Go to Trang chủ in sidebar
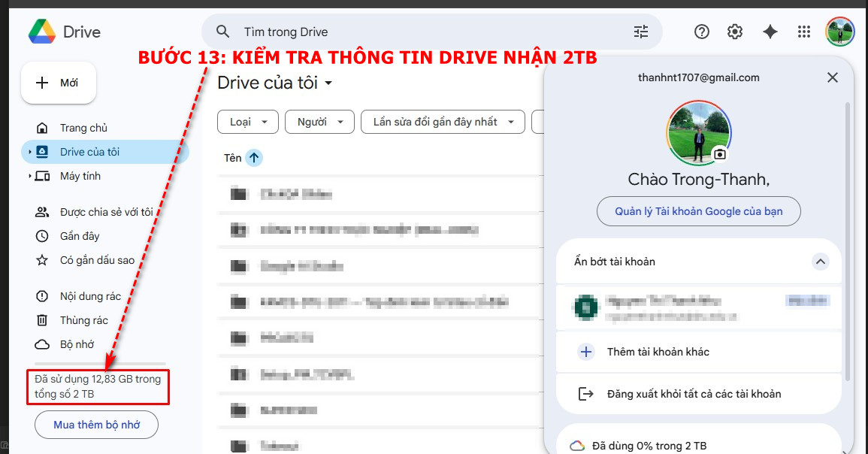The image size is (868, 454). coord(83,128)
